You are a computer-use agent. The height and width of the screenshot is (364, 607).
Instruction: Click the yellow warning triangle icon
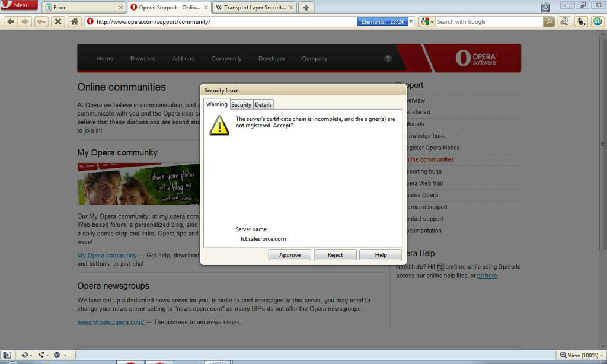pos(219,125)
